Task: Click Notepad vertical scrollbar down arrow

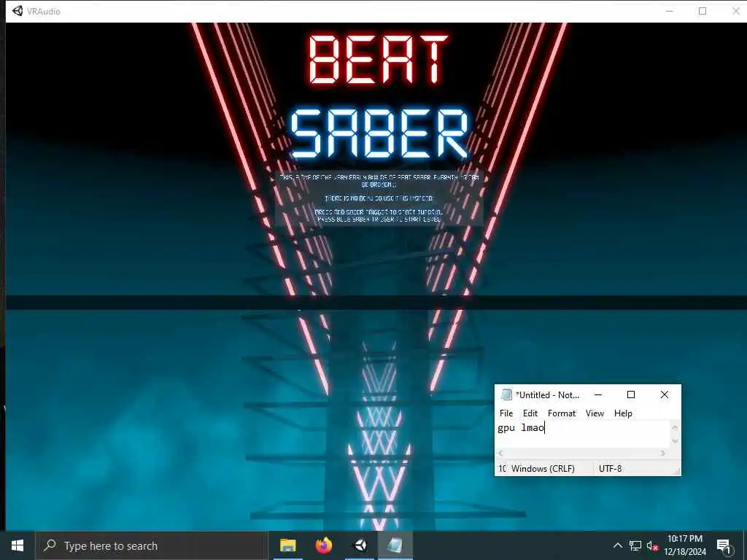Action: pos(675,441)
